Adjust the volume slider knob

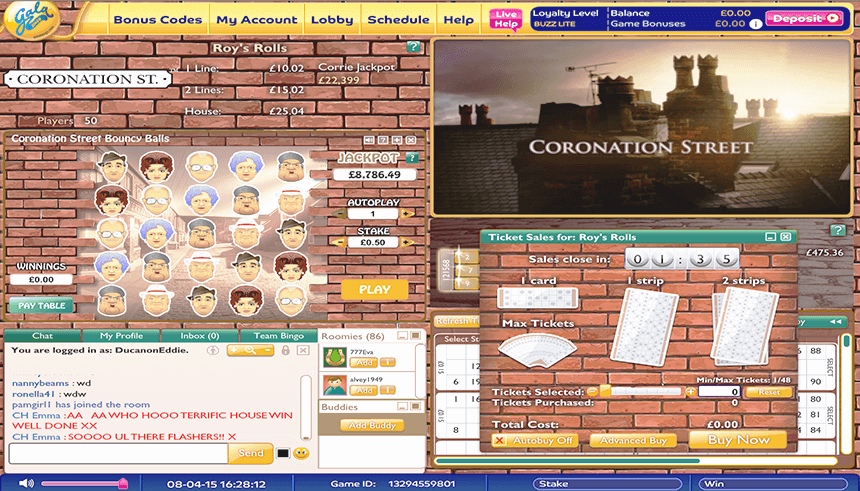[x=123, y=483]
